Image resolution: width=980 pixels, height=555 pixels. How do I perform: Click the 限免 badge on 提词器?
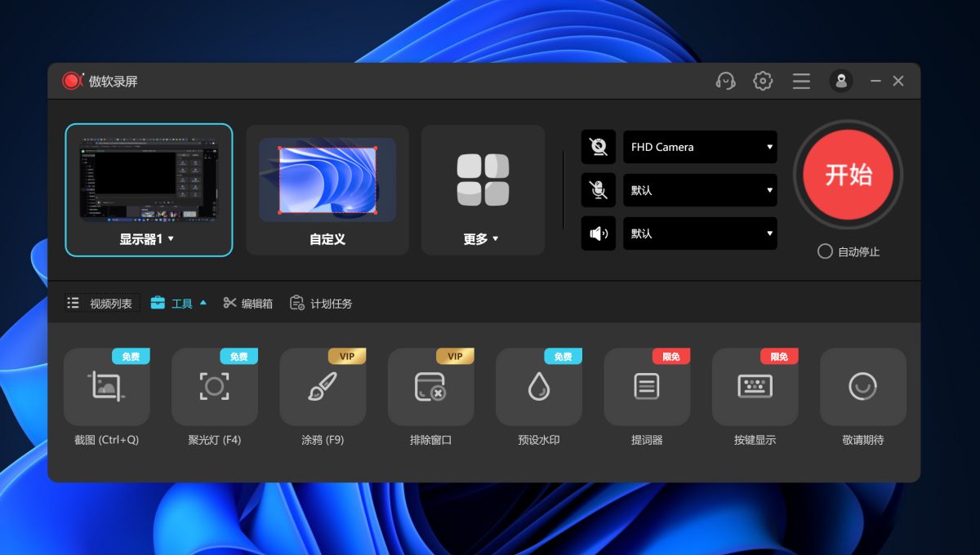(x=671, y=357)
